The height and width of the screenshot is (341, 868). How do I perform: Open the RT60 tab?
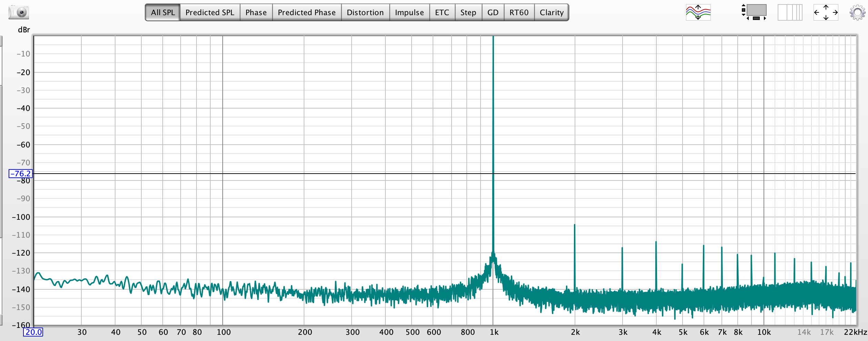click(519, 12)
